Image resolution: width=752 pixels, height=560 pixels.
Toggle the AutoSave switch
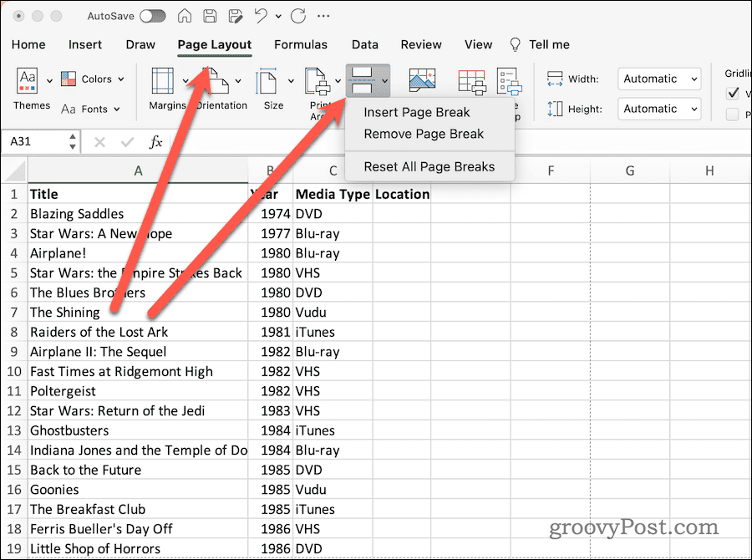(153, 16)
